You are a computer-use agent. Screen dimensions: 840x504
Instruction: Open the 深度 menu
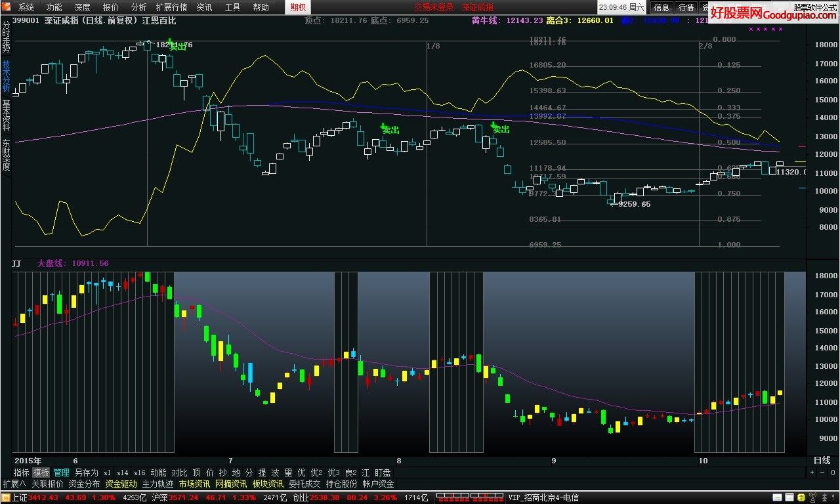coord(83,7)
